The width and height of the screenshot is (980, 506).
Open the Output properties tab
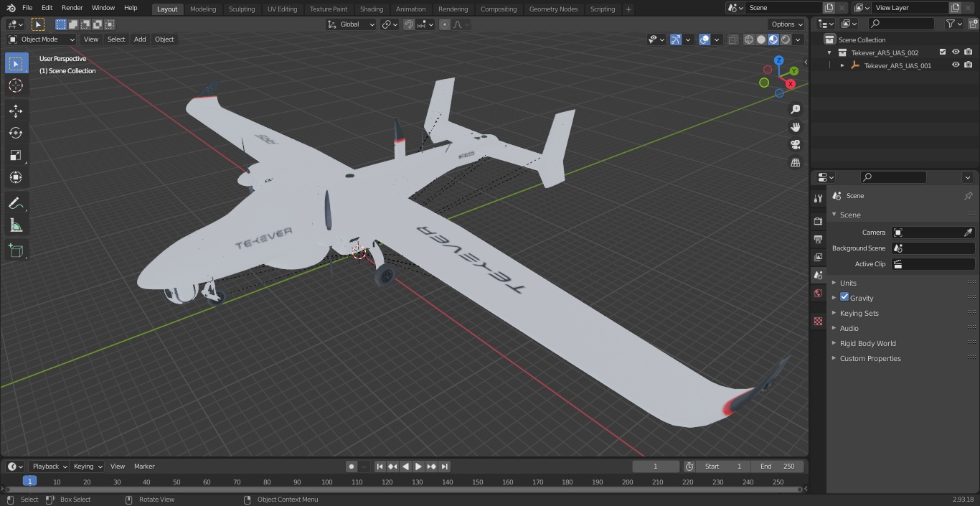(x=818, y=239)
